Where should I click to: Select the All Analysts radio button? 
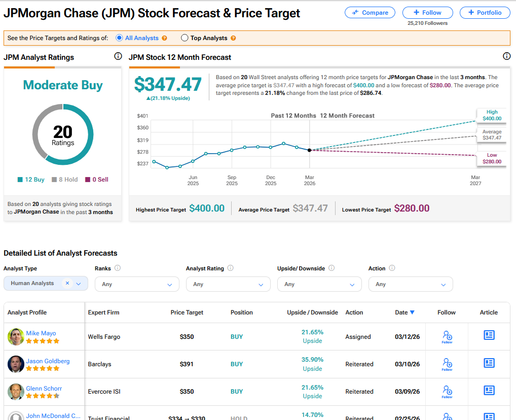tap(119, 38)
